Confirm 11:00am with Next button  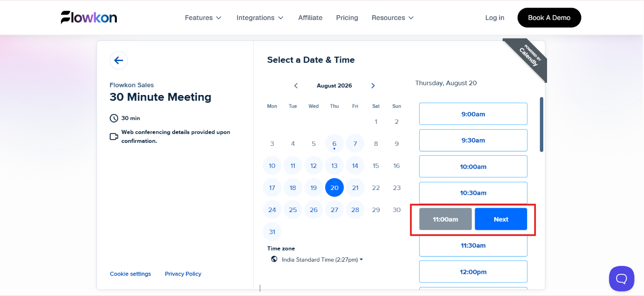(501, 219)
